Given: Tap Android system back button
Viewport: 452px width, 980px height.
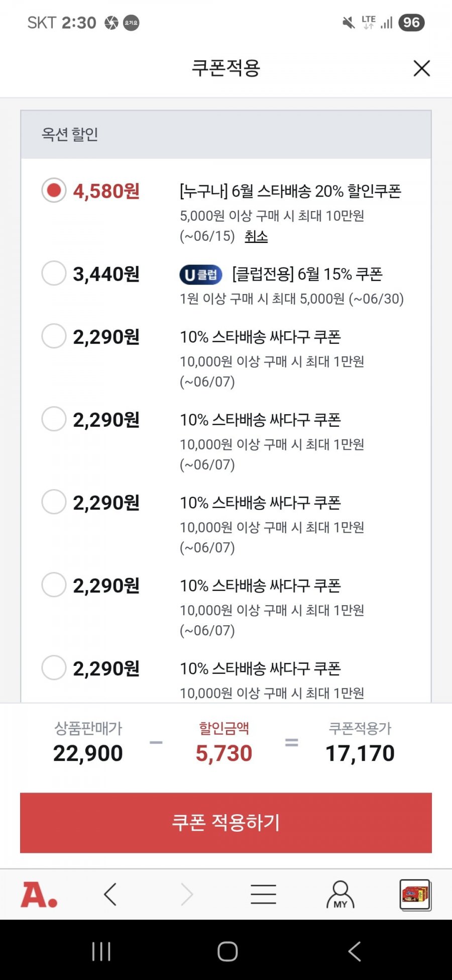Looking at the screenshot, I should (355, 951).
